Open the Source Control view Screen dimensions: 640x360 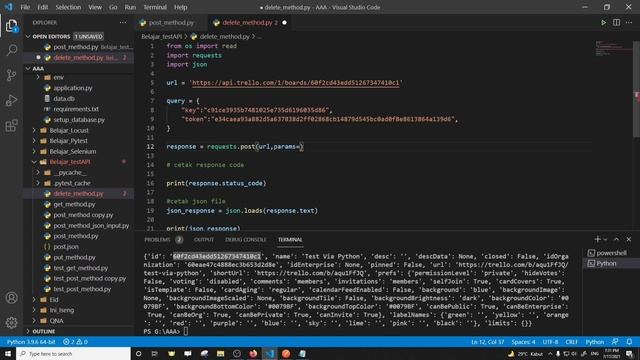11,75
